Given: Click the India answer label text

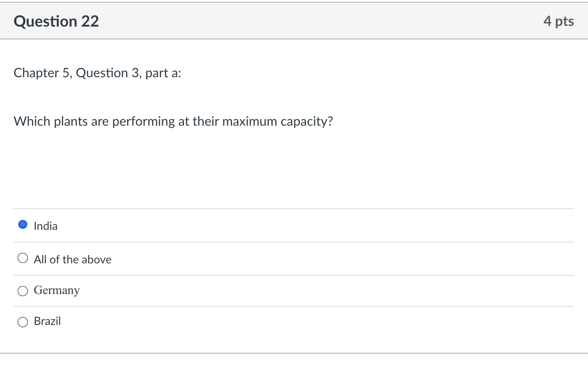Looking at the screenshot, I should coord(46,226).
